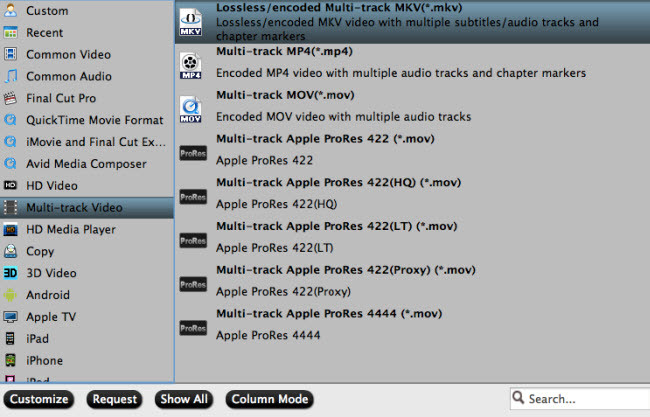The image size is (650, 417).
Task: Click the 'iPhone' category label
Action: tap(44, 361)
